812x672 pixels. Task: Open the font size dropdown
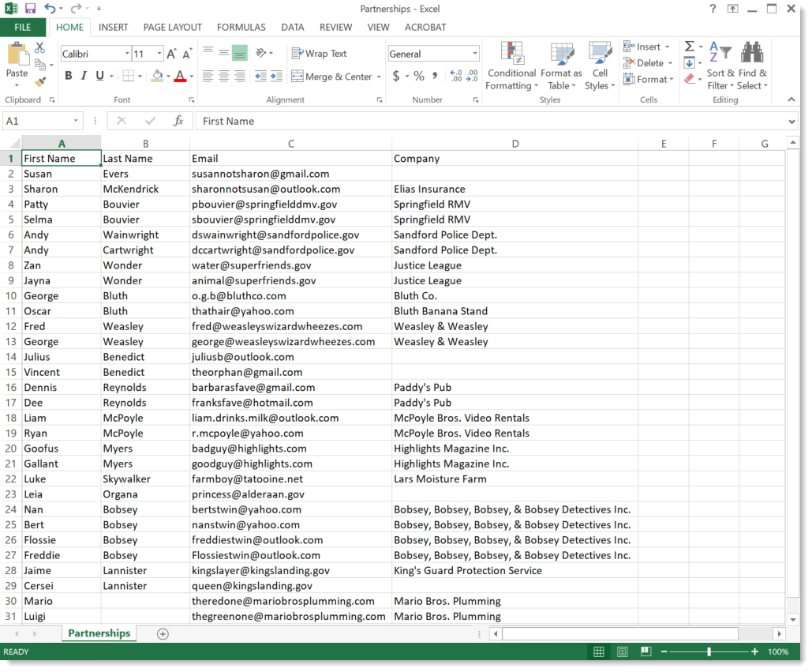click(159, 54)
